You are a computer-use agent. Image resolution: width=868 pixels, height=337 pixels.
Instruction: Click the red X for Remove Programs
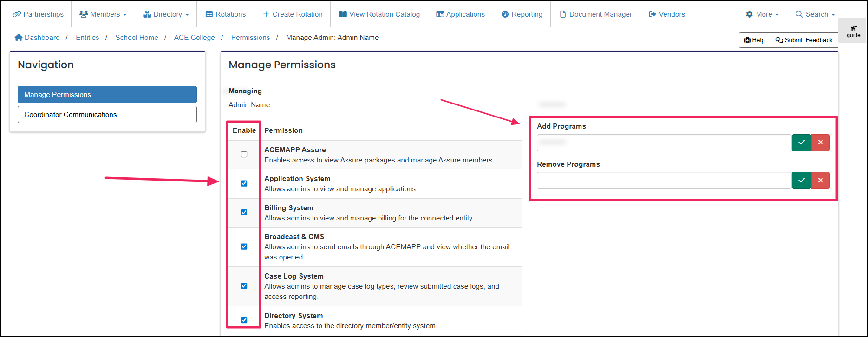[821, 181]
